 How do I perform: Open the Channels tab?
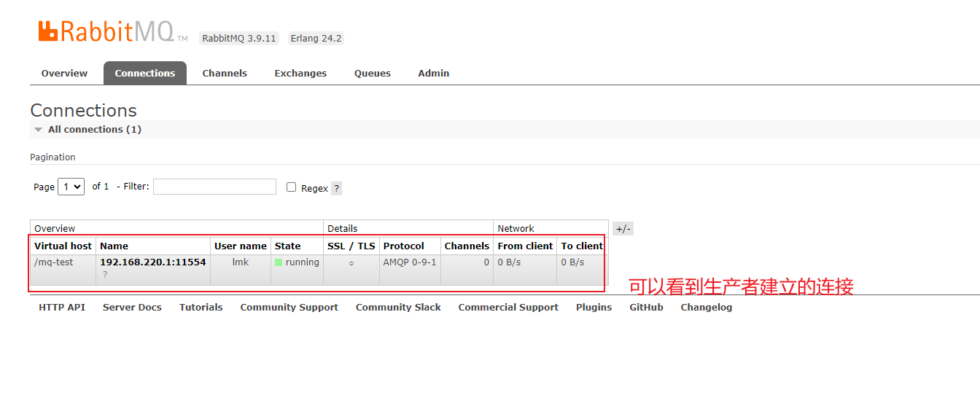coord(225,74)
